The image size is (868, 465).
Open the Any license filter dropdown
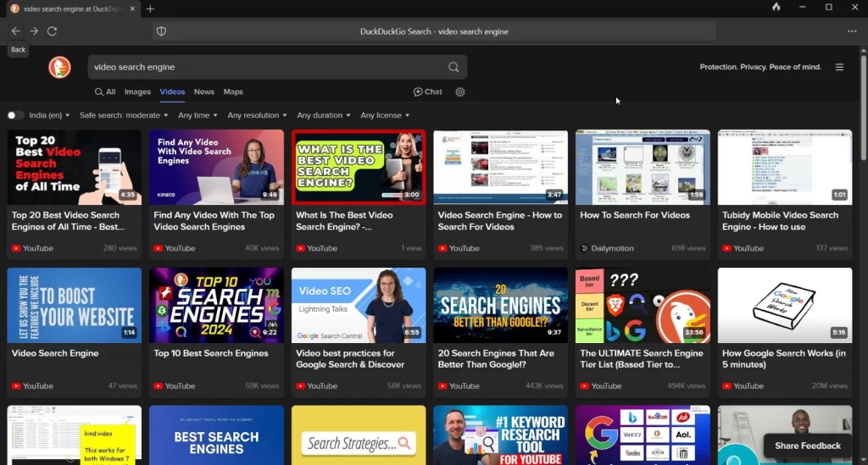385,115
